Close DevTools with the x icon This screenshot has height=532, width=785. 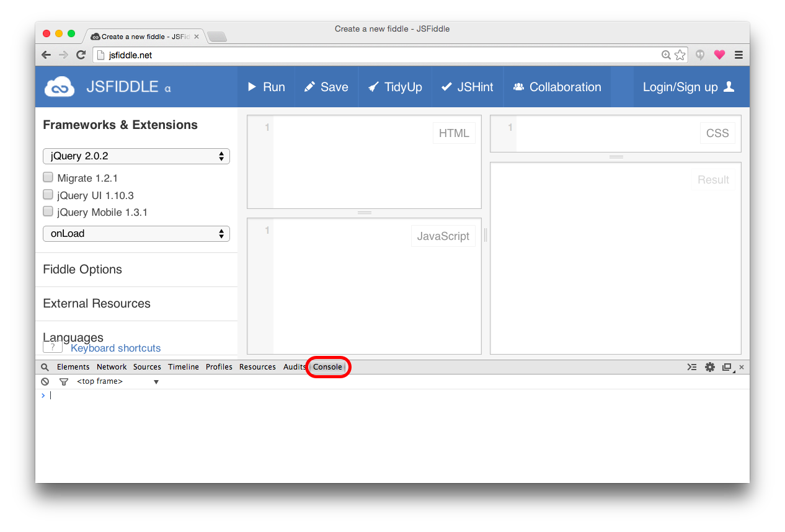(x=742, y=367)
